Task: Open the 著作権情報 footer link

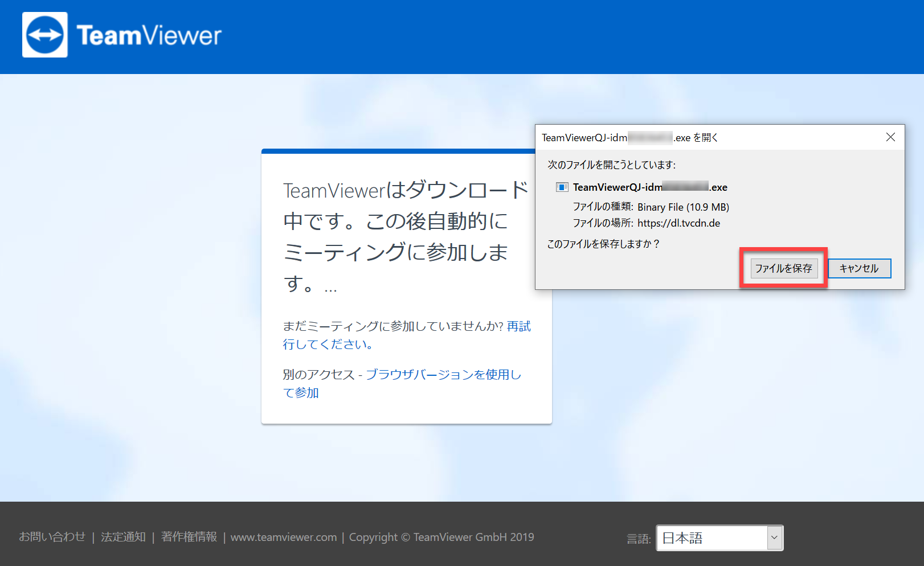Action: point(189,537)
